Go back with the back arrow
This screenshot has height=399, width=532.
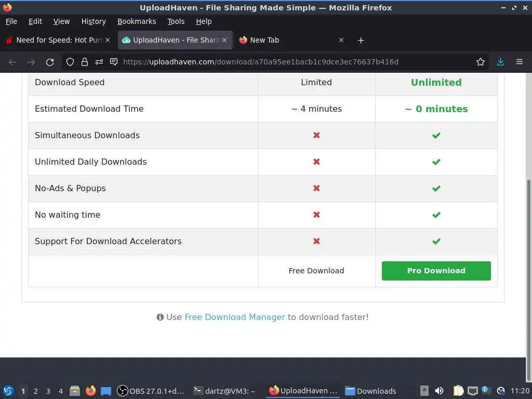[12, 62]
